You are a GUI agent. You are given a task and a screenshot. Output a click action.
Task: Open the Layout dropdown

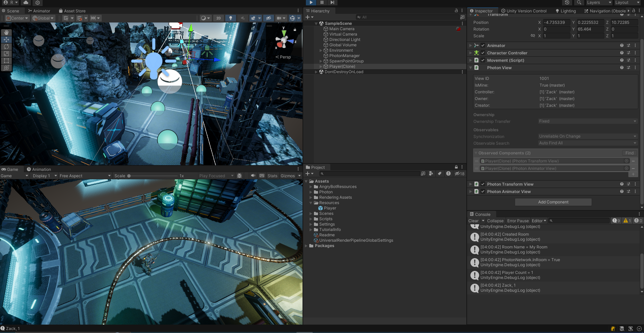pos(628,2)
